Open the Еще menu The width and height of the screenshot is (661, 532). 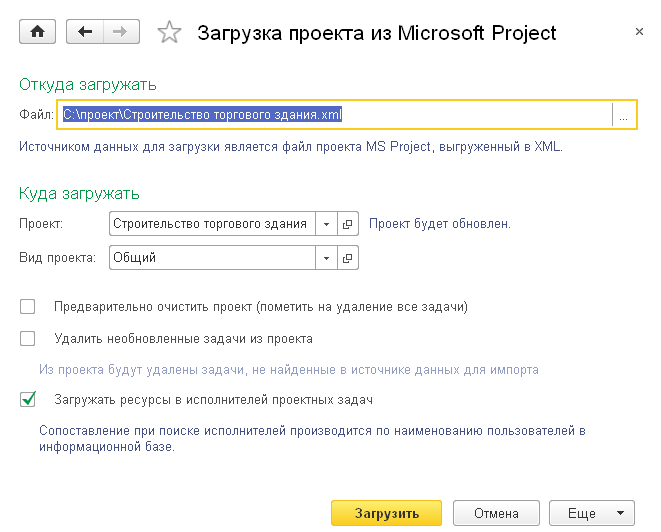tap(592, 513)
